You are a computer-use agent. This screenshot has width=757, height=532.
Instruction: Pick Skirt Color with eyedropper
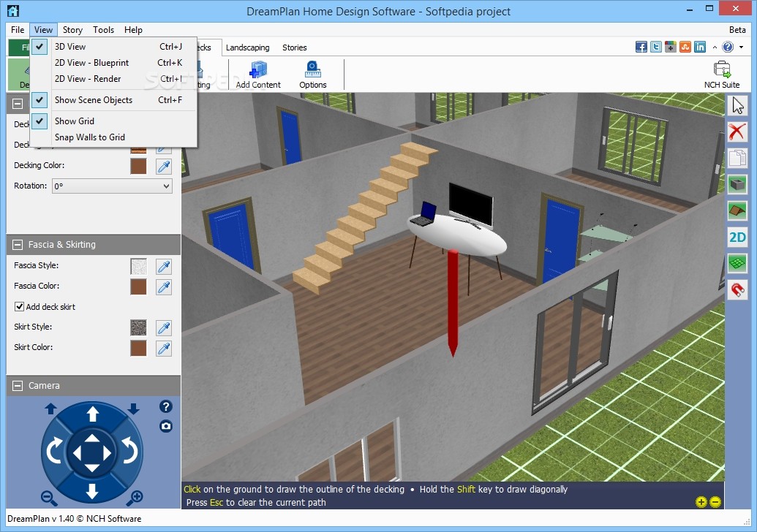coord(164,348)
